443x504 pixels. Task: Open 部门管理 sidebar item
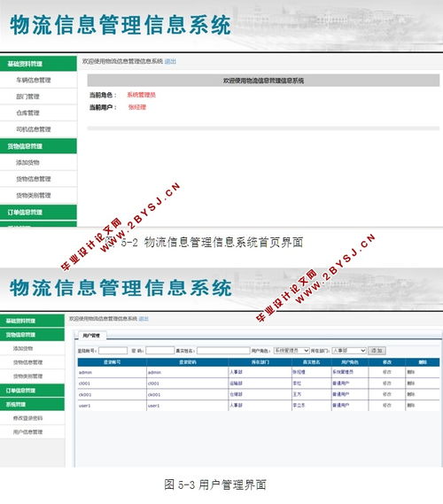(27, 97)
